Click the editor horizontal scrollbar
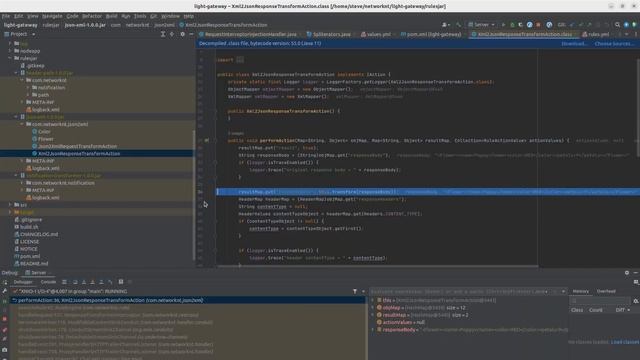This screenshot has width=640, height=360. tap(378, 267)
